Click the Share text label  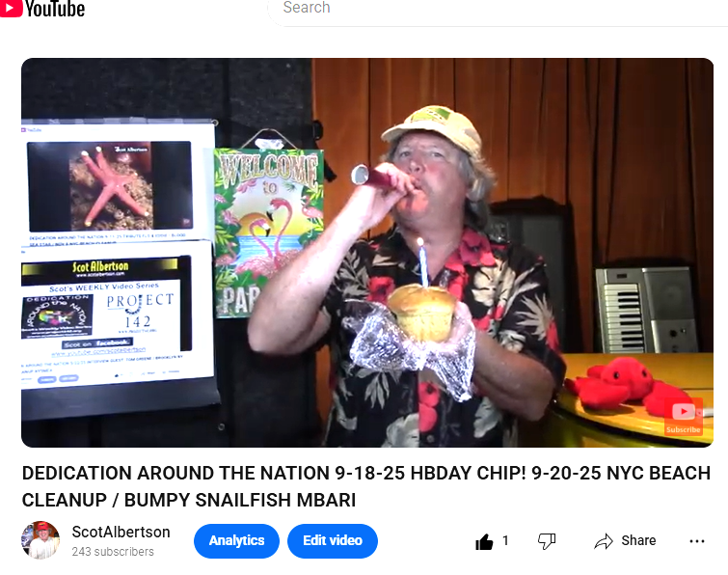coord(638,540)
